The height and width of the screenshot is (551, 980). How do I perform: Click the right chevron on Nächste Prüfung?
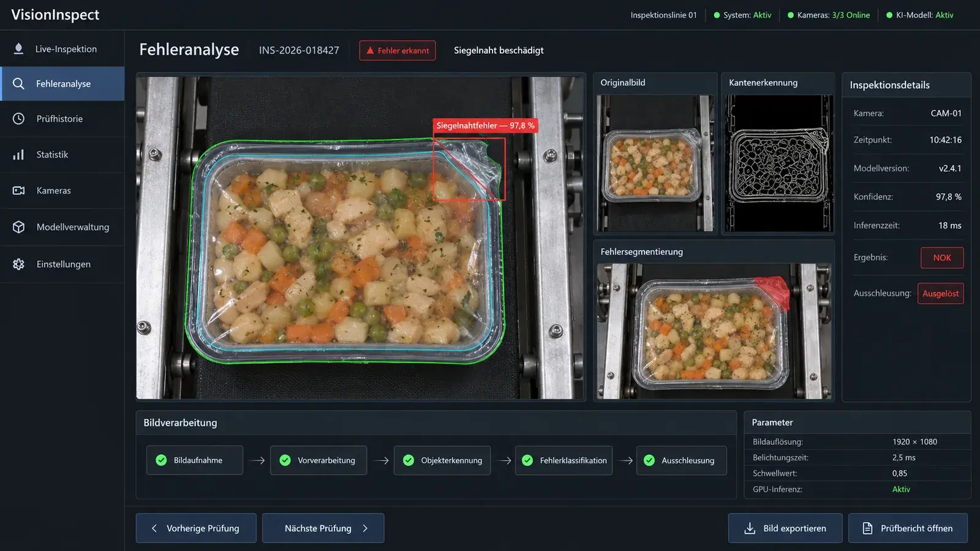[365, 528]
